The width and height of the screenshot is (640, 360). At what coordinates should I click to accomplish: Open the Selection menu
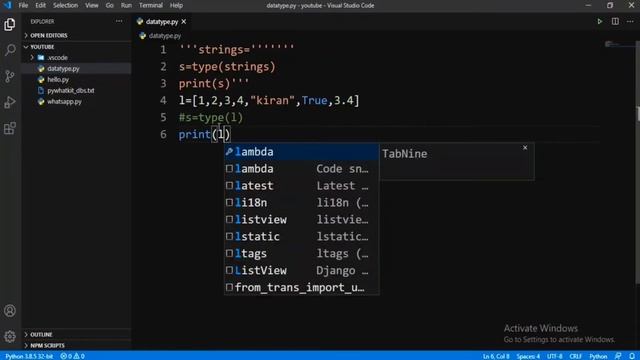(65, 5)
